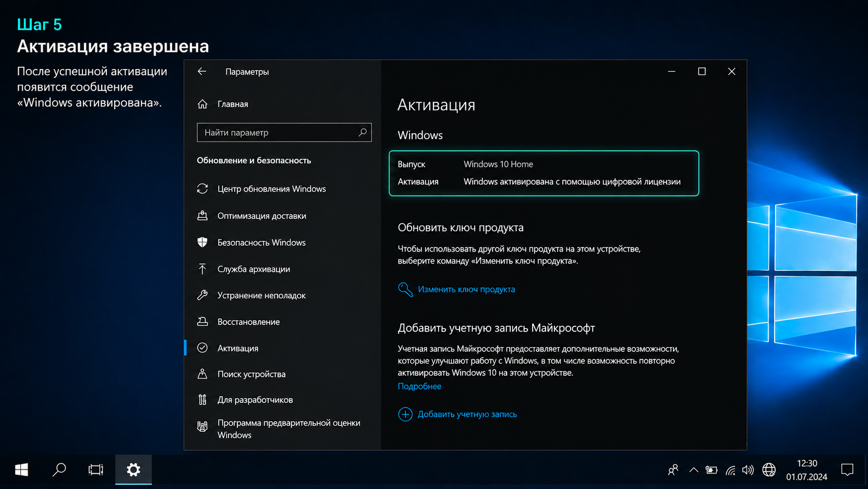Close the Параметры window
868x489 pixels.
coord(731,71)
